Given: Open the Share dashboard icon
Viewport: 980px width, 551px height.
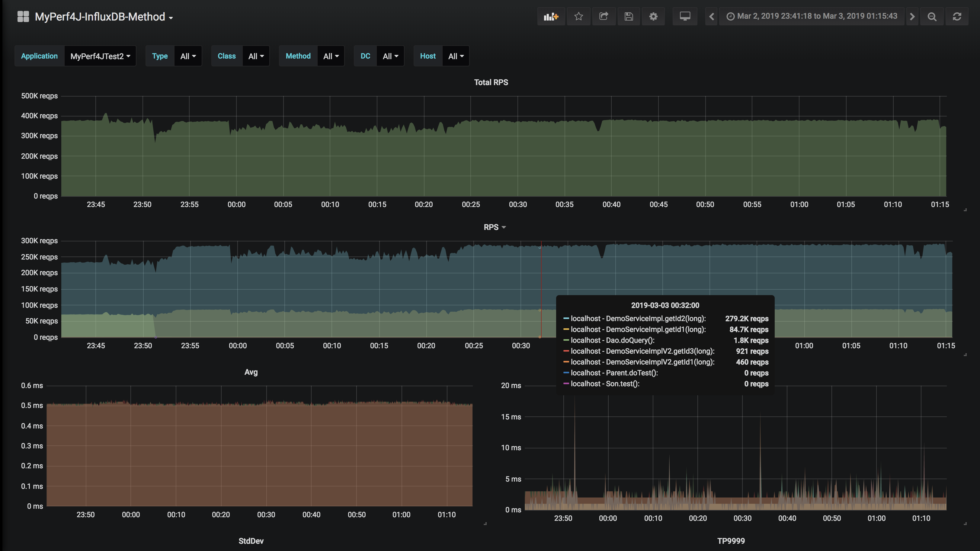Looking at the screenshot, I should point(604,16).
